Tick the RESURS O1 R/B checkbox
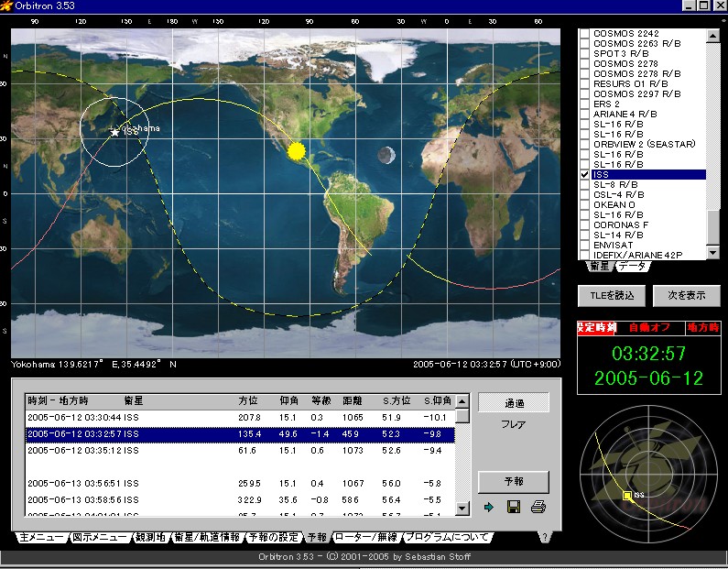Screen dimensions: 728x569 tap(585, 83)
